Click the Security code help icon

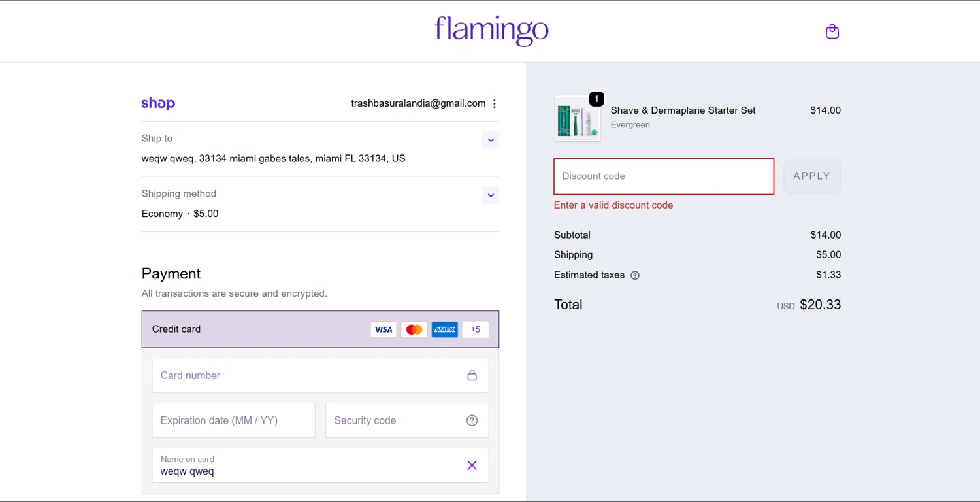pos(472,420)
